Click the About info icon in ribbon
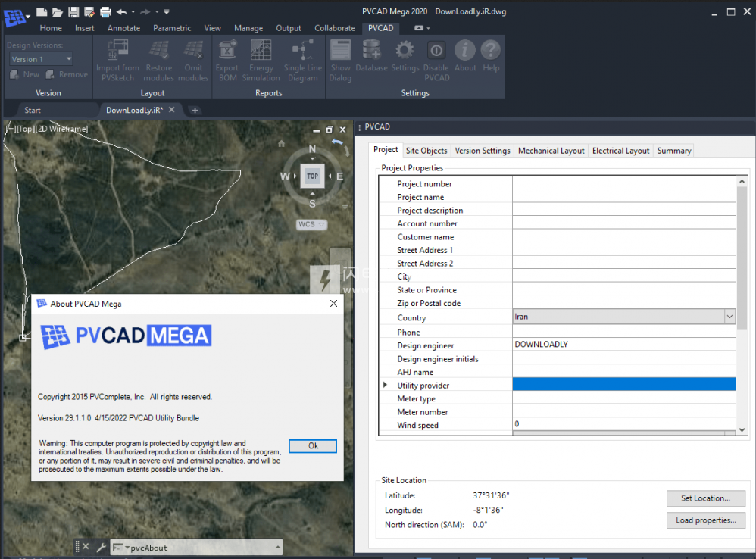756x559 pixels. tap(465, 50)
